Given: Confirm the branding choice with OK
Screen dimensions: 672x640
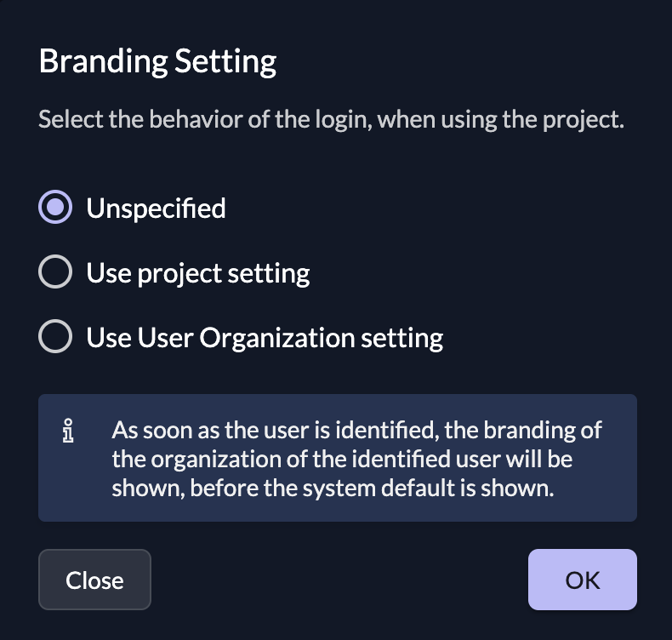Looking at the screenshot, I should 582,580.
